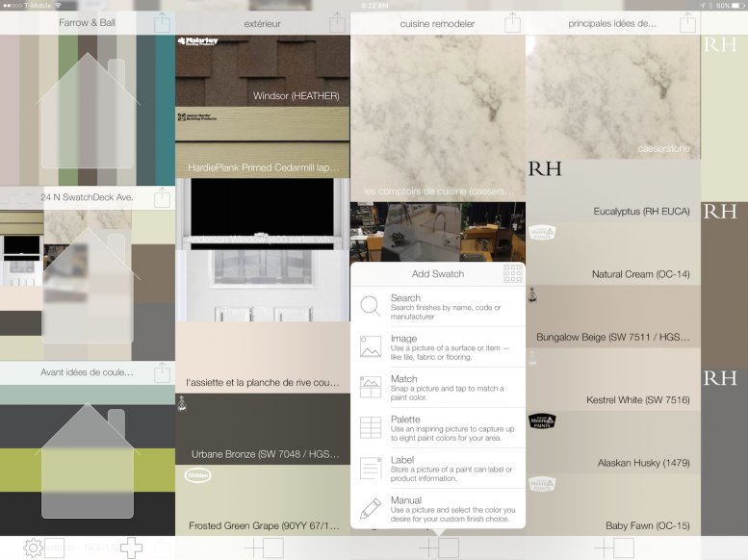Select Kestrel White (SW 7516) swatch
Image resolution: width=748 pixels, height=560 pixels.
pos(613,379)
